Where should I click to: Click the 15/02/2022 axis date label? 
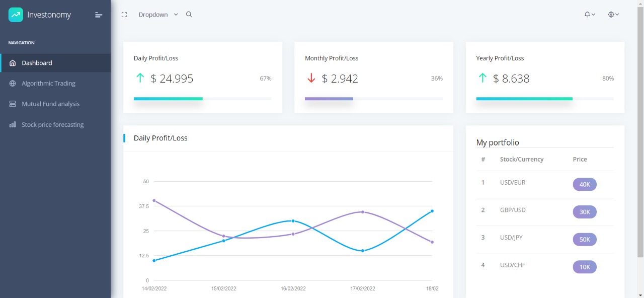pyautogui.click(x=223, y=288)
